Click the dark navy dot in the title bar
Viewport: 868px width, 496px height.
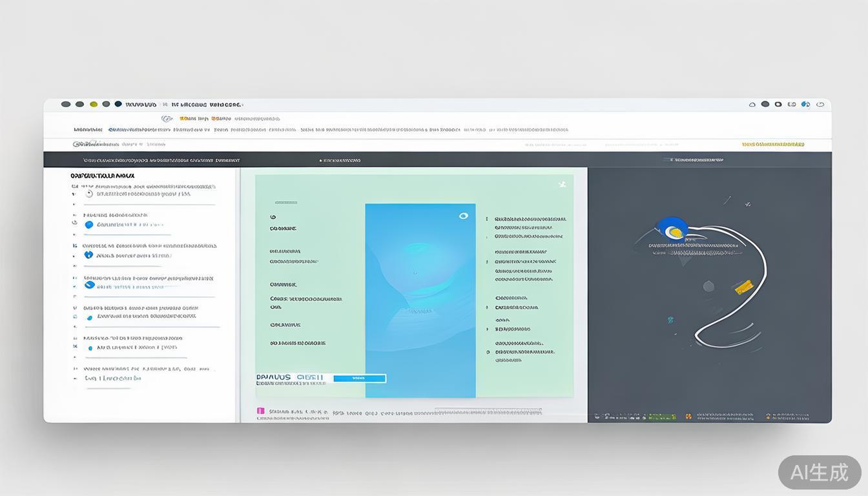tap(118, 104)
